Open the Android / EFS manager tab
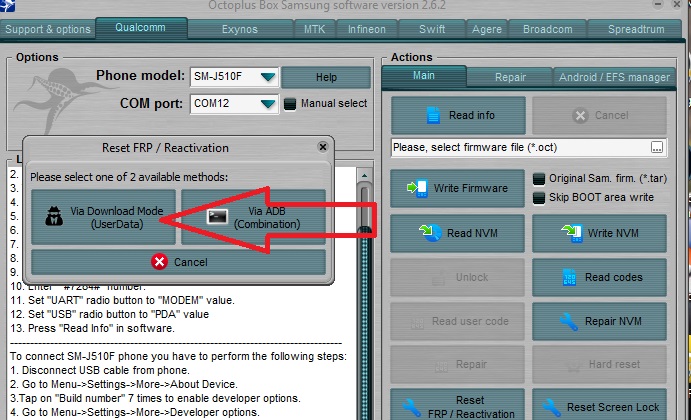691x420 pixels. tap(614, 77)
